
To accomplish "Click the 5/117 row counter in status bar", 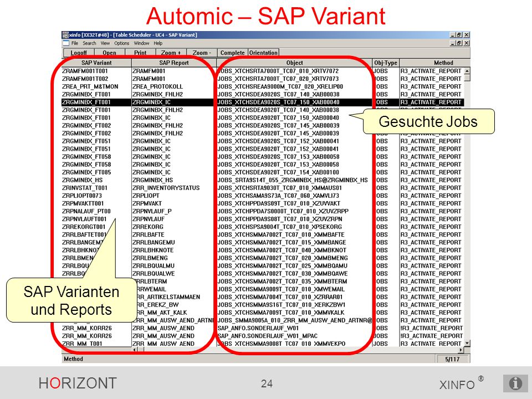I will [x=452, y=359].
